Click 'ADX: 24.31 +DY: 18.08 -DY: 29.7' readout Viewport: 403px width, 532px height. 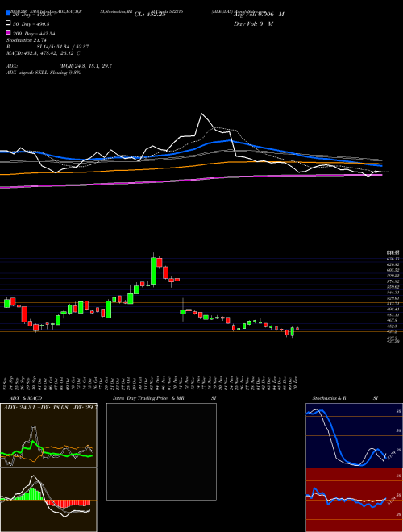coord(50,407)
